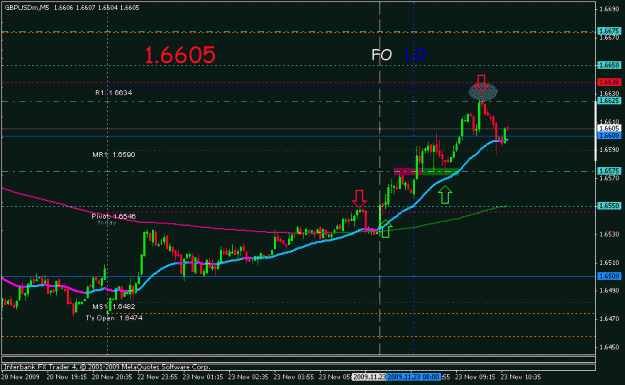The width and height of the screenshot is (625, 385).
Task: Click the white-highlighted 2009.11.23 time tag
Action: (369, 377)
